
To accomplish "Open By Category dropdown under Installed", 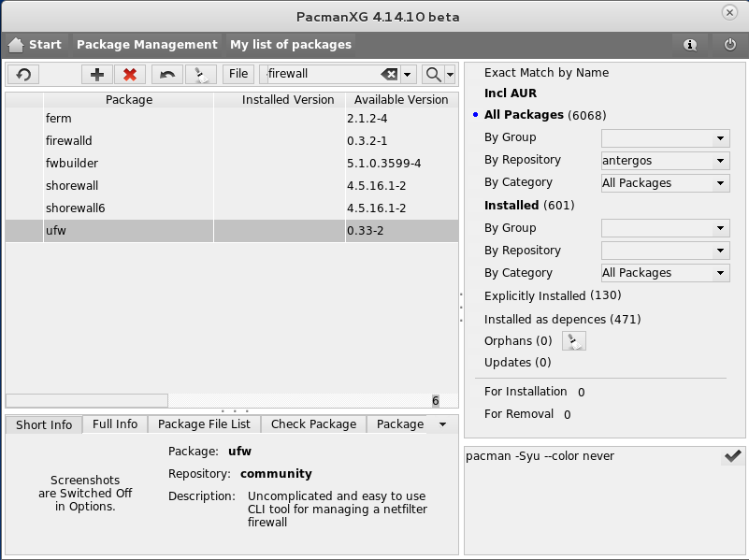I will (x=664, y=273).
